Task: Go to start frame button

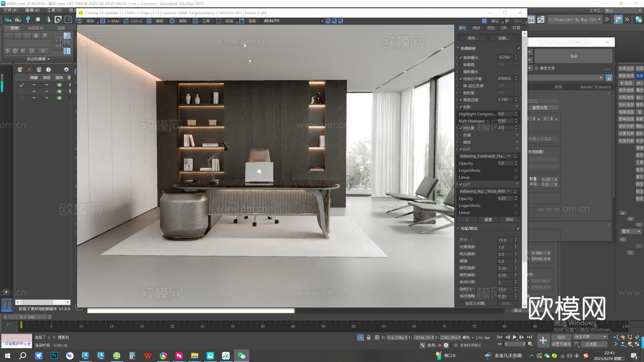Action: pyautogui.click(x=500, y=337)
